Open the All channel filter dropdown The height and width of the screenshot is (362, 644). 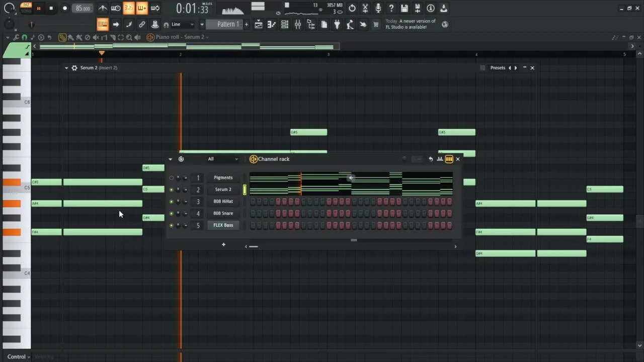223,159
